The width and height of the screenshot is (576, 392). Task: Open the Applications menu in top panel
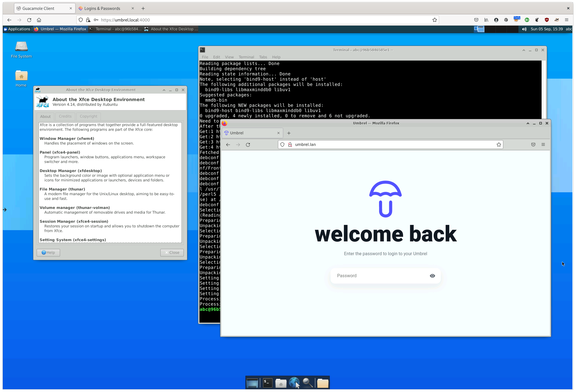[x=17, y=29]
